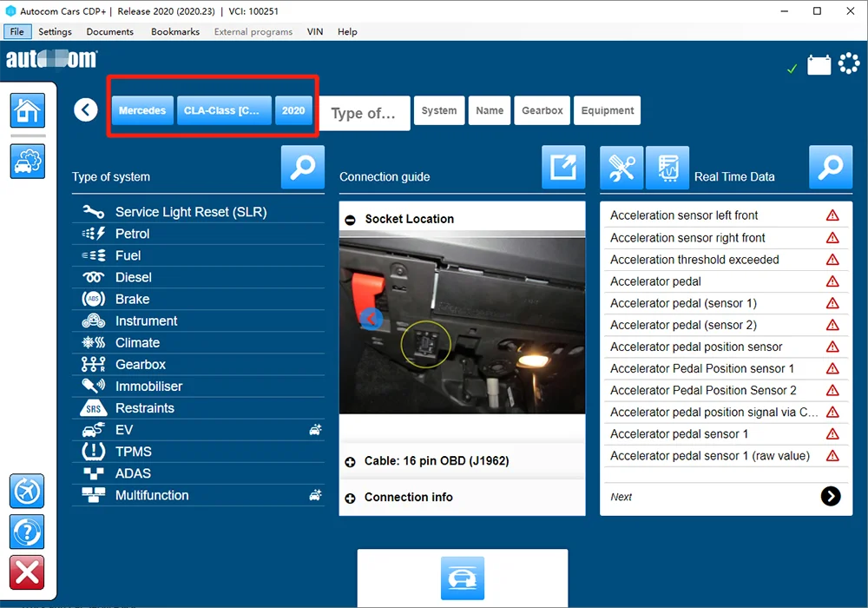The height and width of the screenshot is (608, 868).
Task: Click the Mercedes breadcrumb button
Action: point(142,110)
